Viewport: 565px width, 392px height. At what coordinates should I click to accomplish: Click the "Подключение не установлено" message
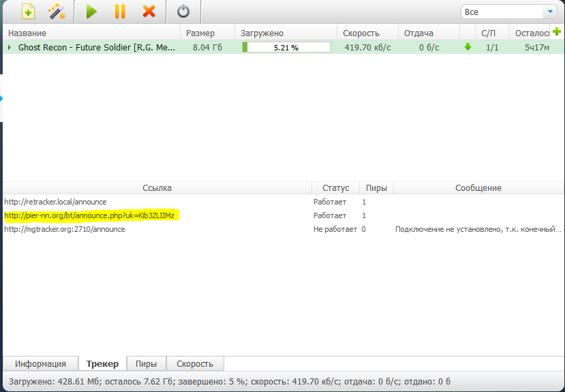(x=478, y=229)
